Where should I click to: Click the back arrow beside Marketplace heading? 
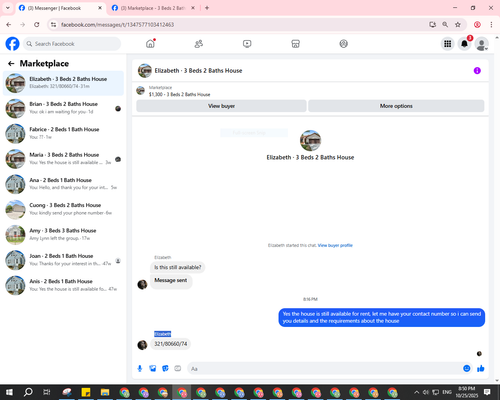pyautogui.click(x=11, y=63)
